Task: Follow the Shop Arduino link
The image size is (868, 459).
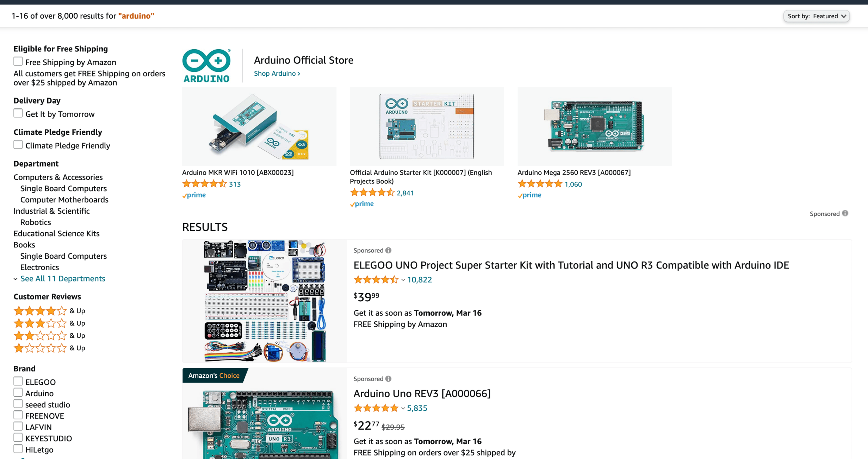Action: (x=277, y=73)
